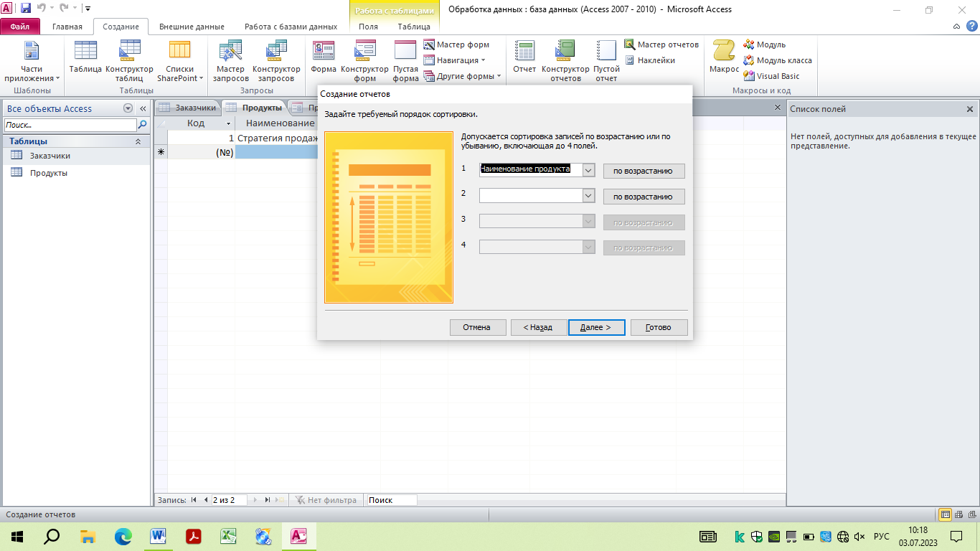Open Excel from the taskbar

click(x=228, y=536)
